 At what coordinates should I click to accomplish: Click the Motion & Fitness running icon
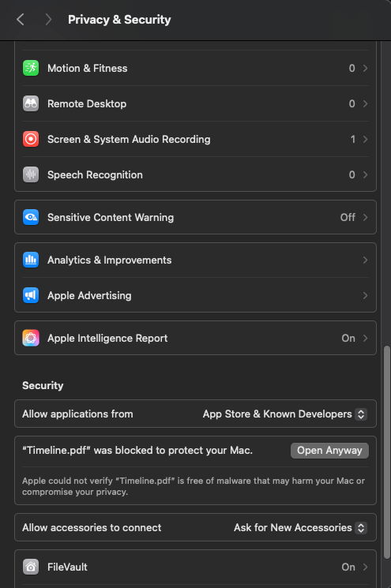point(31,68)
